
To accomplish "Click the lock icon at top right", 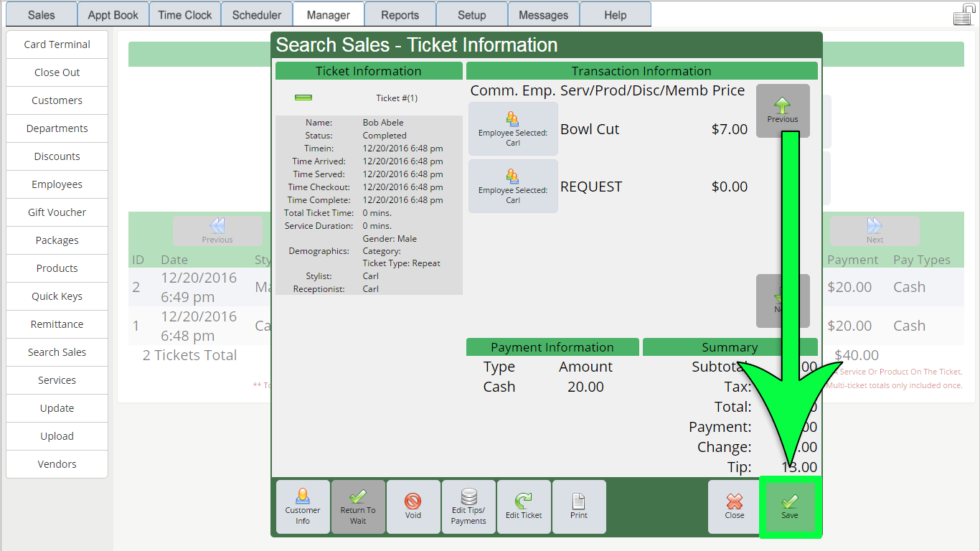I will click(963, 14).
